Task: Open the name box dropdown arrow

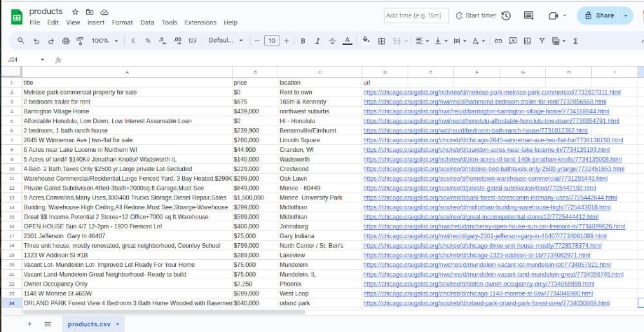Action: click(43, 60)
